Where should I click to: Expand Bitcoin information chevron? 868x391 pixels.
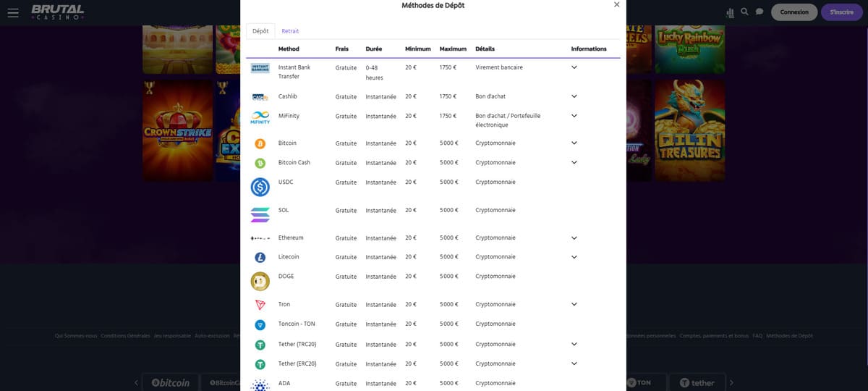point(574,143)
